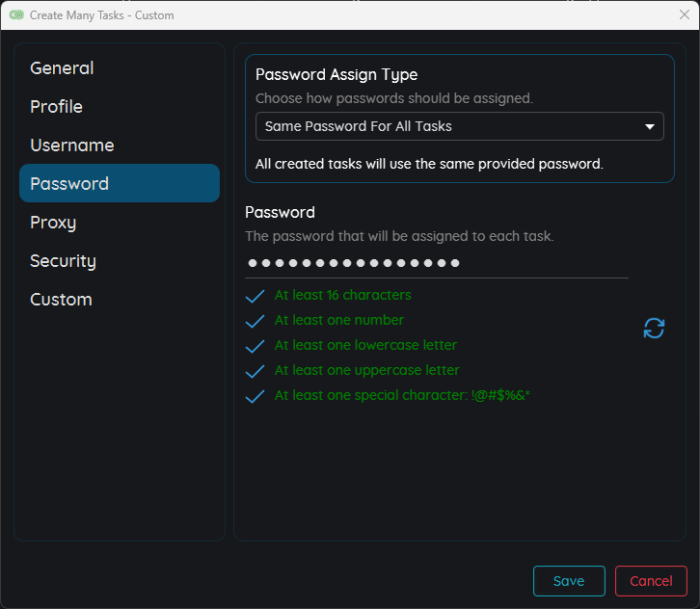Screen dimensions: 700x609
Task: Focus the masked password input field
Action: 436,263
